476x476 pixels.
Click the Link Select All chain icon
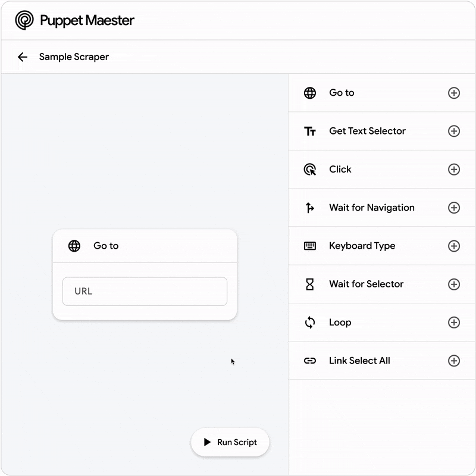click(x=310, y=361)
